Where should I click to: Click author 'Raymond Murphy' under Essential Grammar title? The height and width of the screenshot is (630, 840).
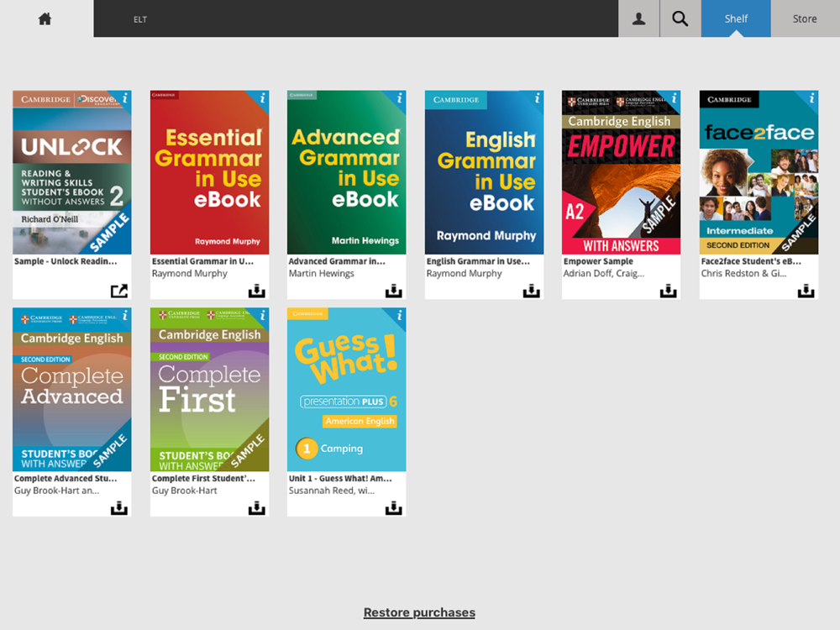point(190,274)
